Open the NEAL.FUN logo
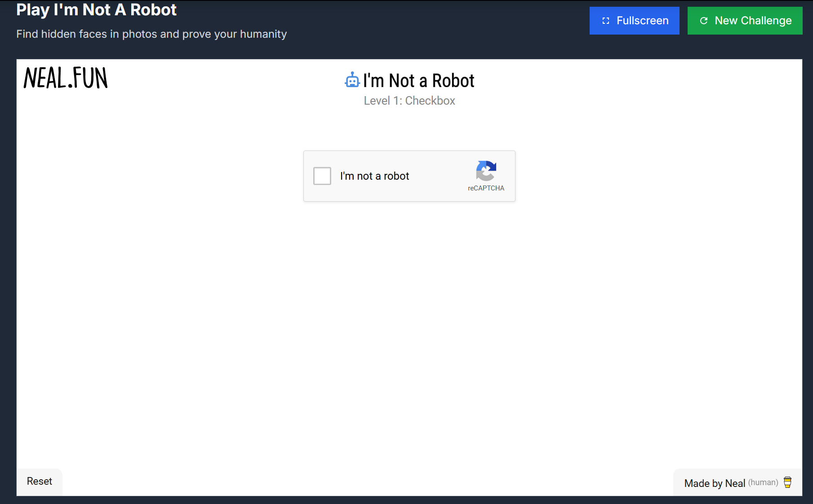Screen dimensions: 813x504 tap(66, 78)
